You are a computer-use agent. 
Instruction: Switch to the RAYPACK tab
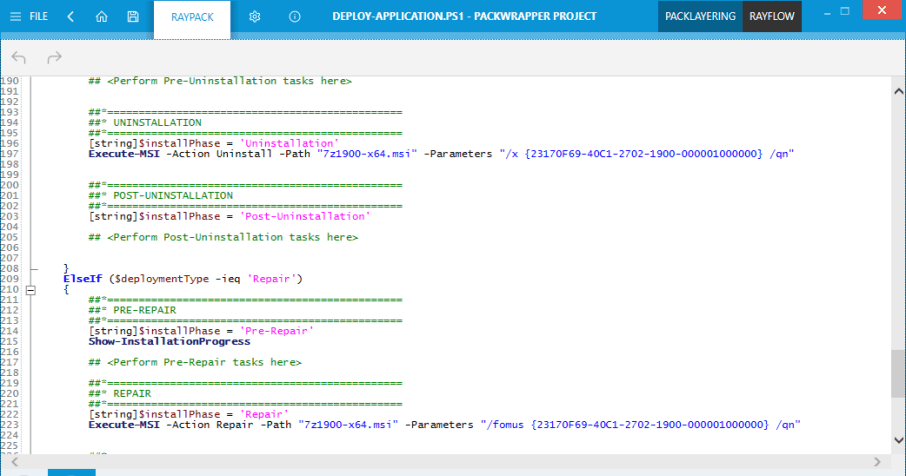point(192,17)
